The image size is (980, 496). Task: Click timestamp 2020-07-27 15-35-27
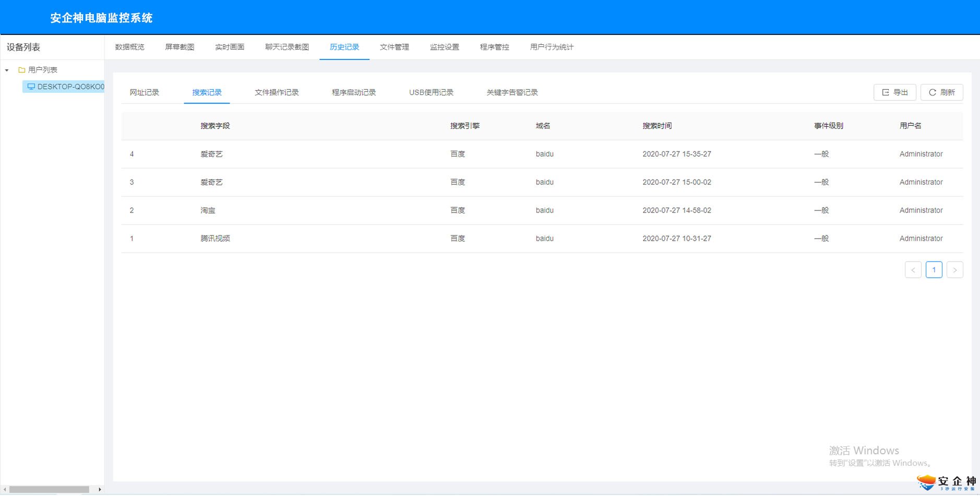point(677,154)
